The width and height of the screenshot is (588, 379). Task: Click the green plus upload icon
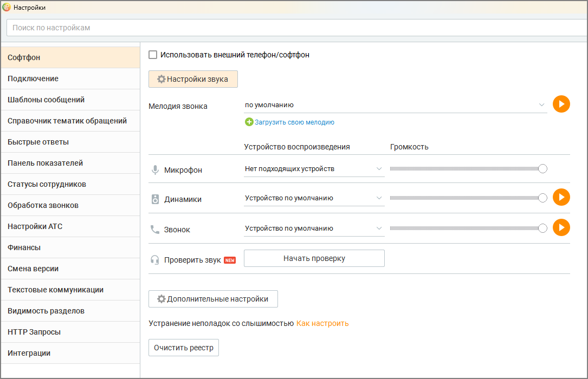pyautogui.click(x=249, y=122)
